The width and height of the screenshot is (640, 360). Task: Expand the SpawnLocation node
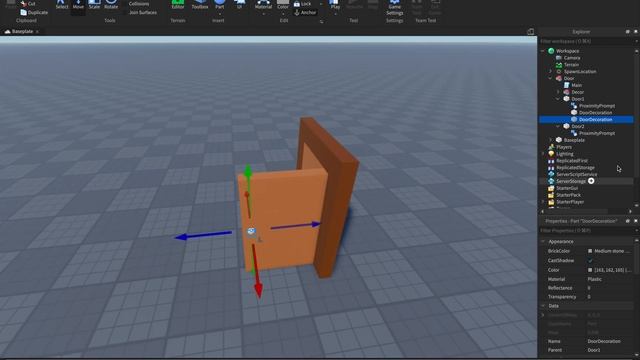[550, 71]
